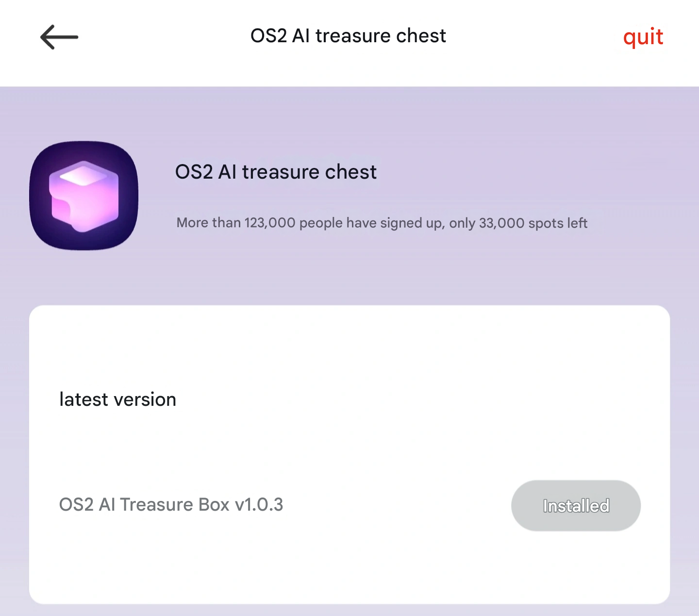The width and height of the screenshot is (699, 616).
Task: Select the page title in the header bar
Action: tap(348, 36)
